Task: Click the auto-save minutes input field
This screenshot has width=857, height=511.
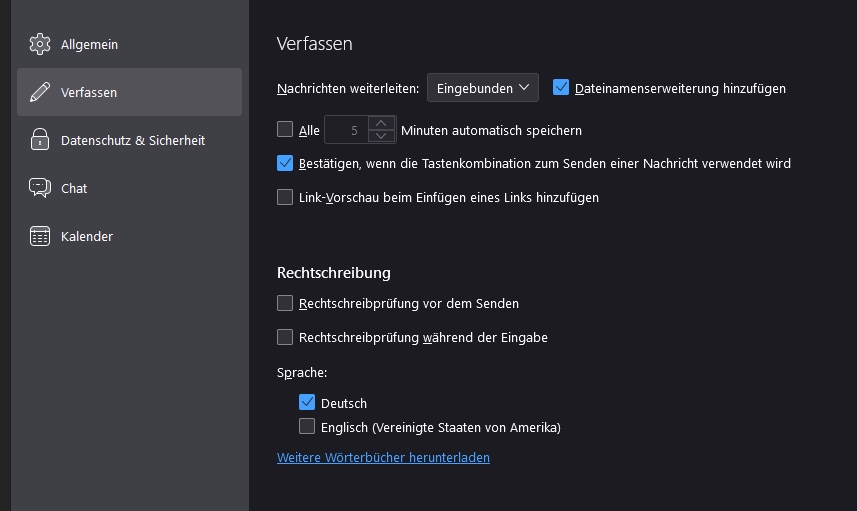Action: [x=347, y=130]
